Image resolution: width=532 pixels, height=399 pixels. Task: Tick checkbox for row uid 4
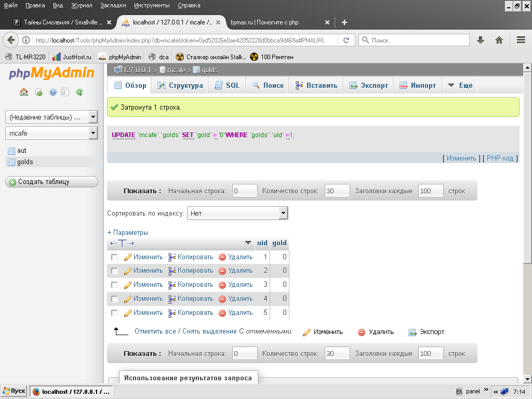coord(114,299)
